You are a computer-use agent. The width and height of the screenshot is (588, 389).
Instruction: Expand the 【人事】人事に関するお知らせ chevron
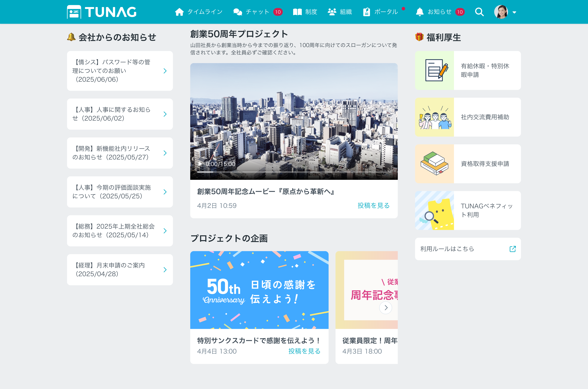pos(165,114)
